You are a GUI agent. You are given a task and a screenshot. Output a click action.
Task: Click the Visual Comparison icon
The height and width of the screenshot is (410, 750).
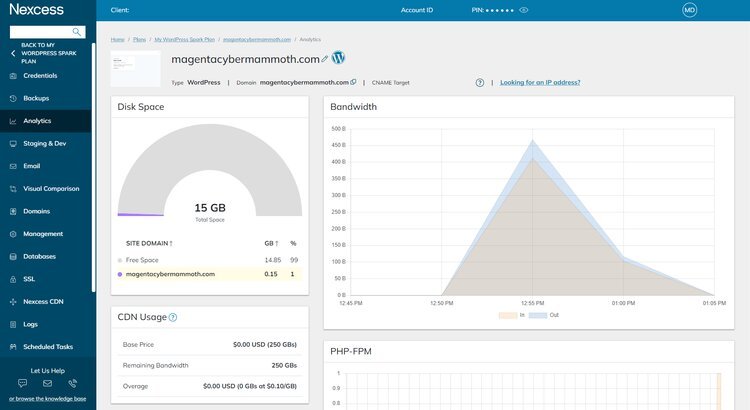point(13,188)
